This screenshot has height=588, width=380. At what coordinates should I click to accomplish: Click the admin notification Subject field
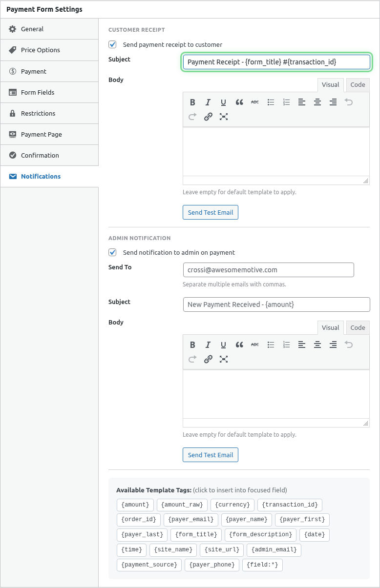point(276,304)
